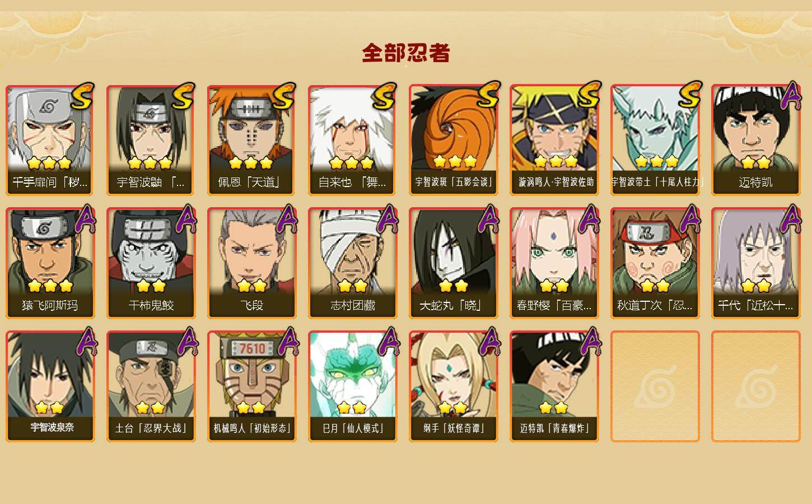Image resolution: width=812 pixels, height=504 pixels.
Task: Click the star rating on 秋道丁次 card
Action: (655, 286)
